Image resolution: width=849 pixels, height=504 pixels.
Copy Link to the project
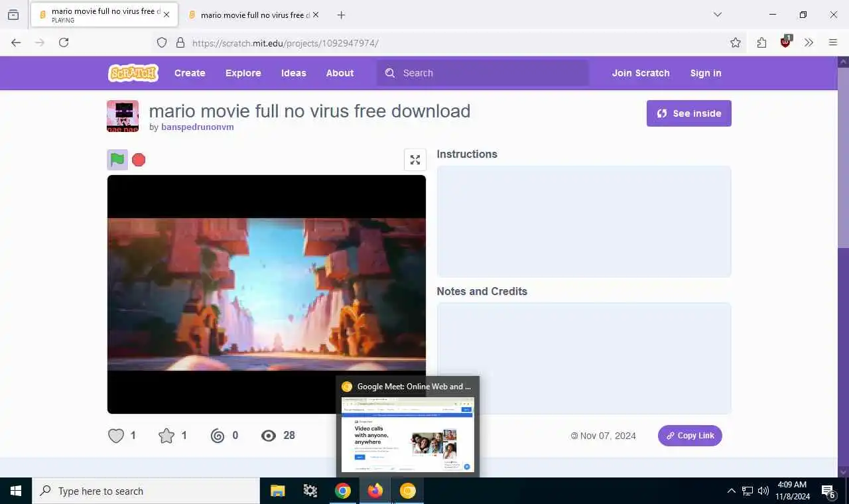tap(690, 436)
